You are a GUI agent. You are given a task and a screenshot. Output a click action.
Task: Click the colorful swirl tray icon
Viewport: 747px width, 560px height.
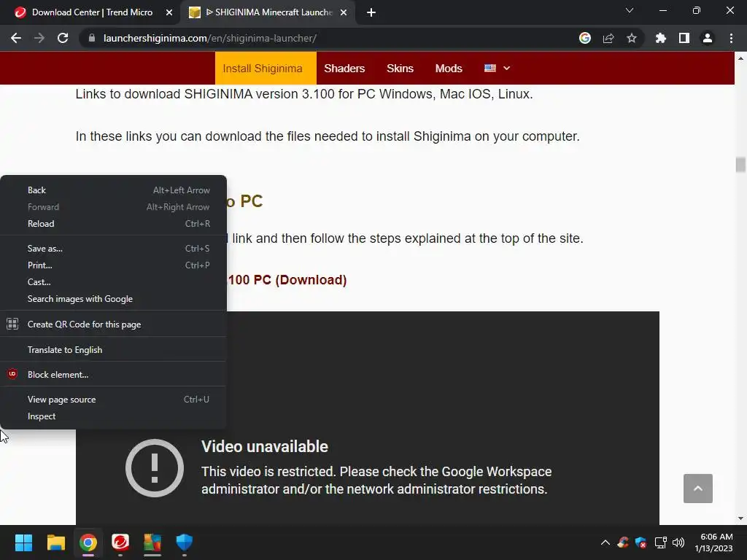tap(623, 542)
